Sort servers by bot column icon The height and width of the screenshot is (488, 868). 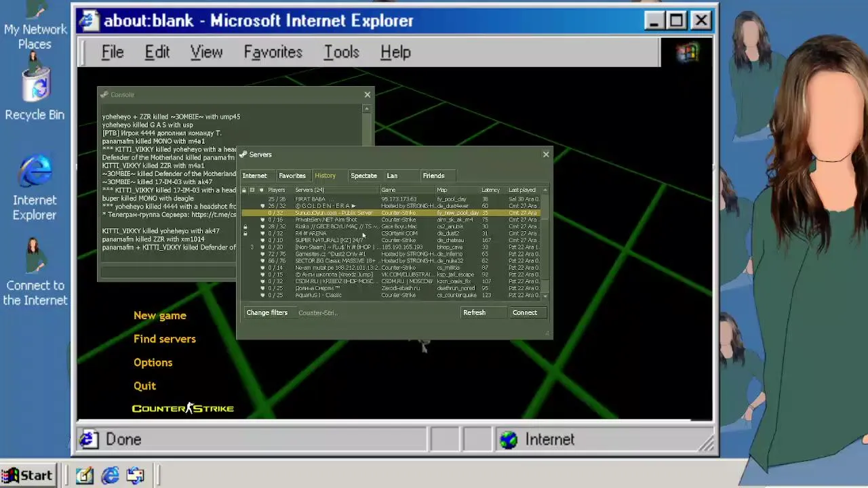pos(252,190)
